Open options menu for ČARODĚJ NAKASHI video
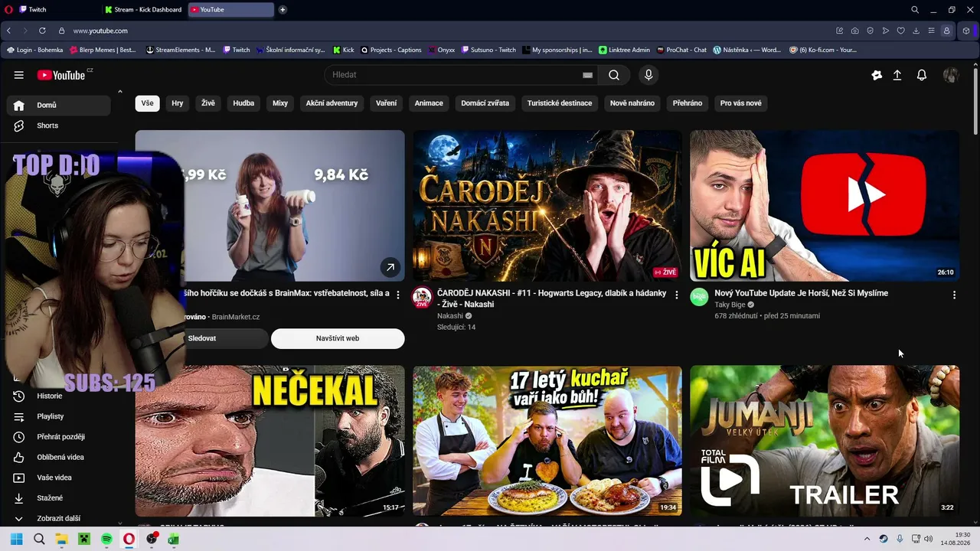This screenshot has width=980, height=551. (676, 295)
